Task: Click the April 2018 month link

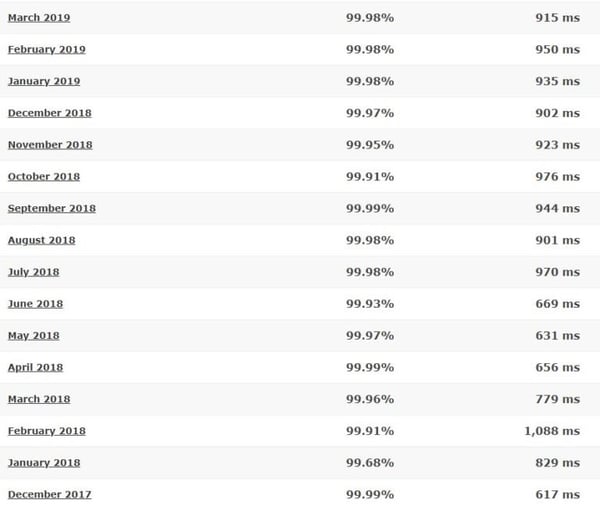Action: [35, 368]
